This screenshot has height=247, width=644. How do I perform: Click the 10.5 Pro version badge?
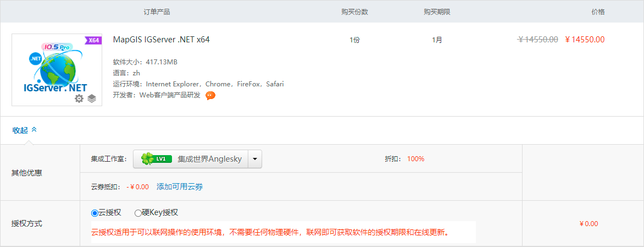(56, 47)
